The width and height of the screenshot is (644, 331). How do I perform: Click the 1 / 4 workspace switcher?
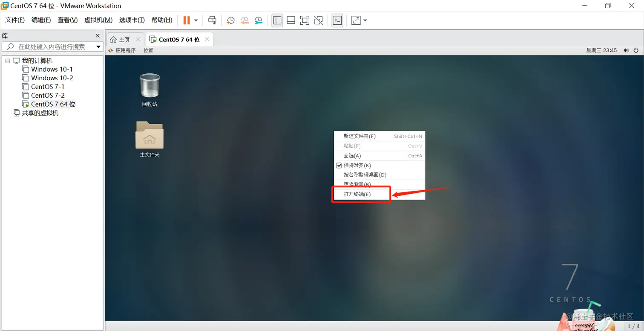[633, 326]
